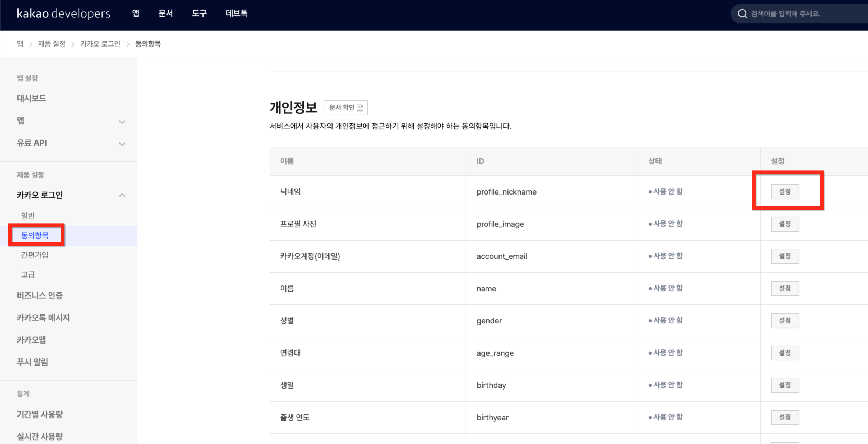Click 설정 button for account_email row

click(x=784, y=256)
